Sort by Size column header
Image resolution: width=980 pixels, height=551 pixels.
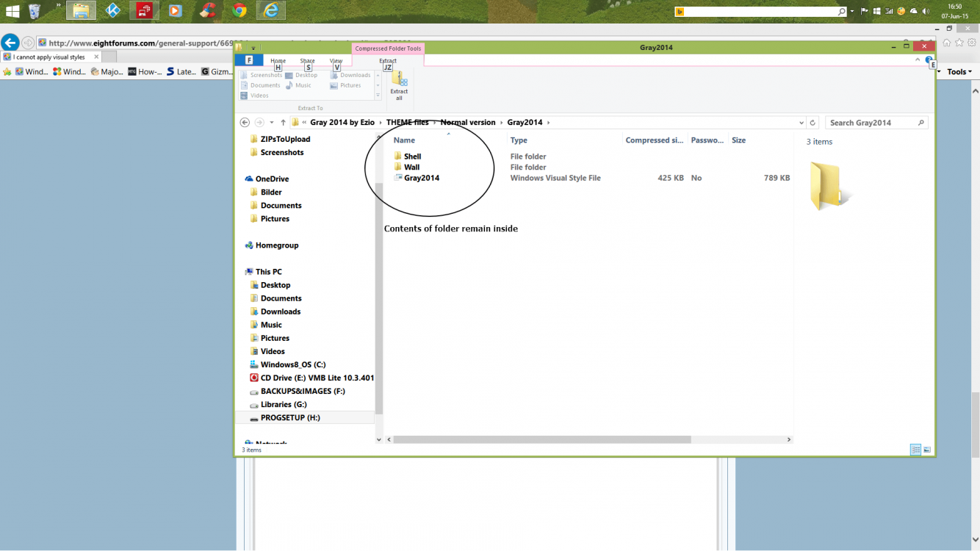pyautogui.click(x=738, y=140)
